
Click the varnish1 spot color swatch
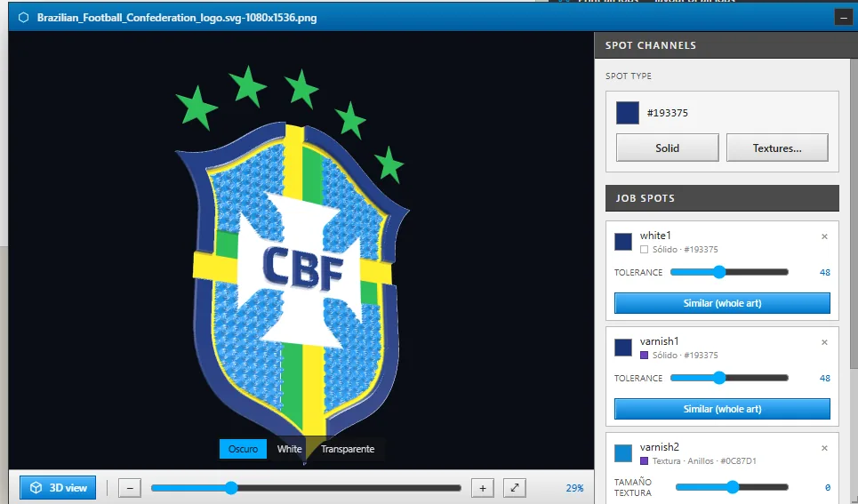tap(623, 348)
